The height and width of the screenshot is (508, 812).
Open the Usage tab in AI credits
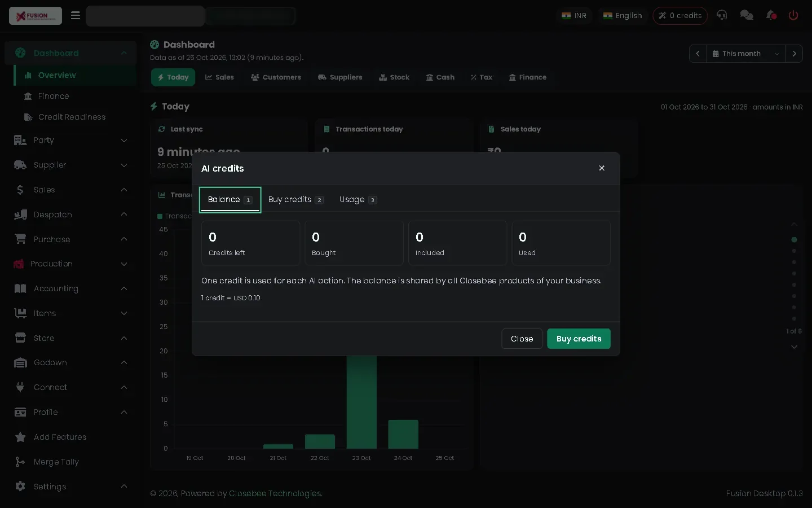358,200
